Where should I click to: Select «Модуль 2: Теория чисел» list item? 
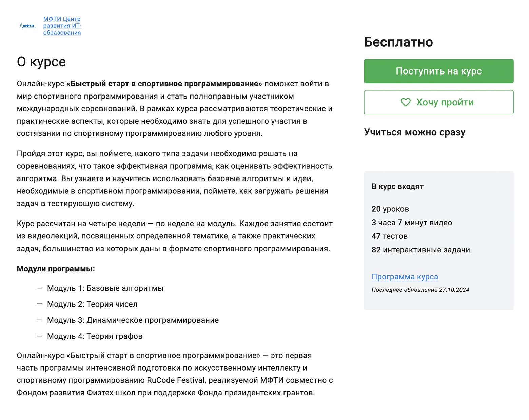click(x=92, y=304)
